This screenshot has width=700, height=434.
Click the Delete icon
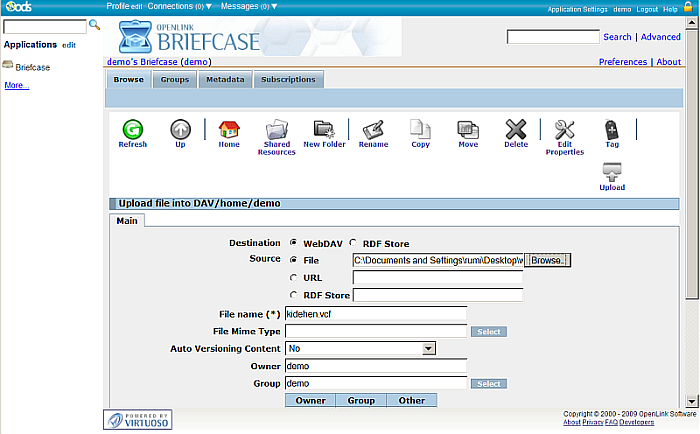coord(515,130)
